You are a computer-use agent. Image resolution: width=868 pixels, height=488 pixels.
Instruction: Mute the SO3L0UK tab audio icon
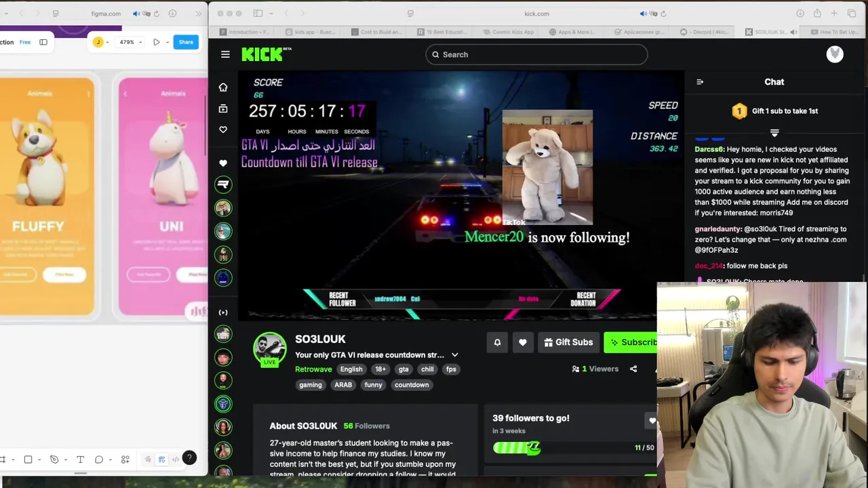tap(795, 32)
